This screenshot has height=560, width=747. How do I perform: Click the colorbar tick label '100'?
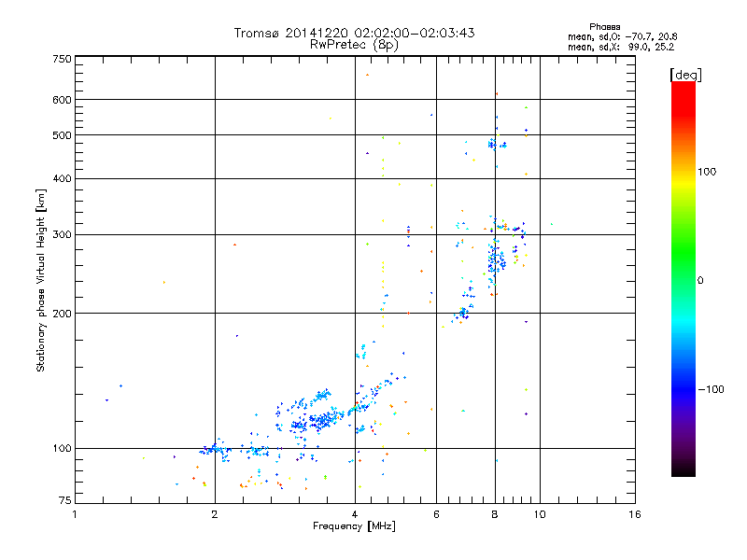coord(707,172)
